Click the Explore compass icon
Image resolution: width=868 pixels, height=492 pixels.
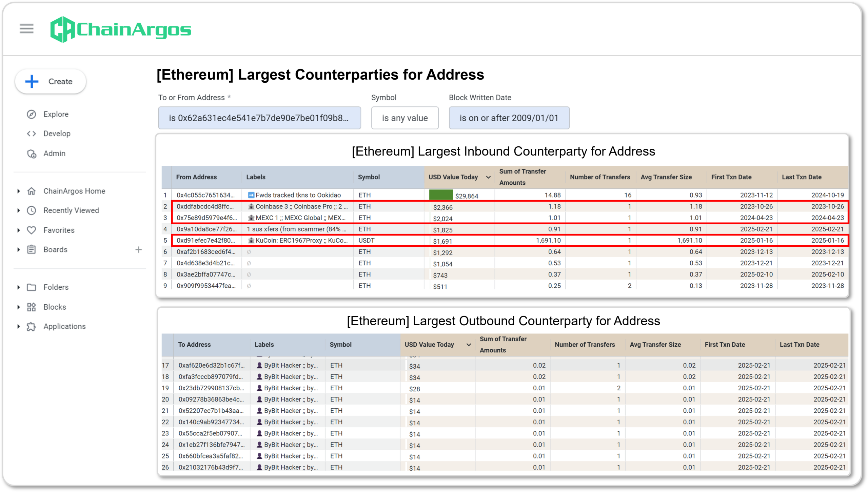coord(32,114)
